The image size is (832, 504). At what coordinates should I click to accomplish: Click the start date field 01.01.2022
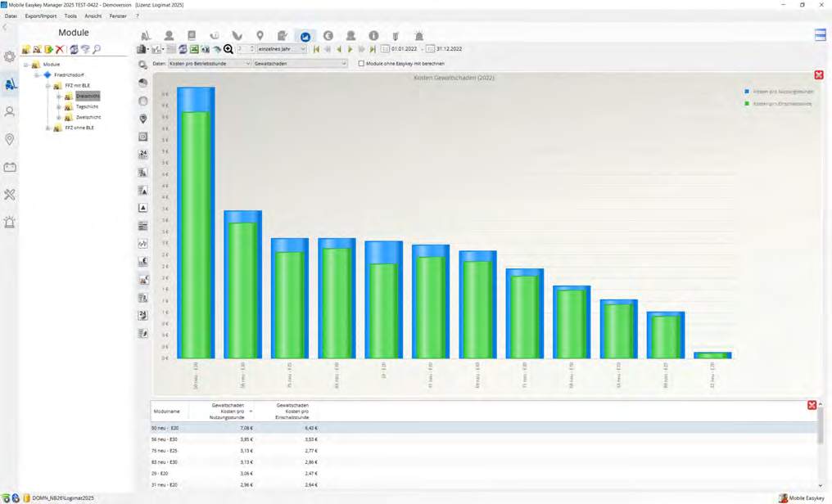(x=405, y=49)
